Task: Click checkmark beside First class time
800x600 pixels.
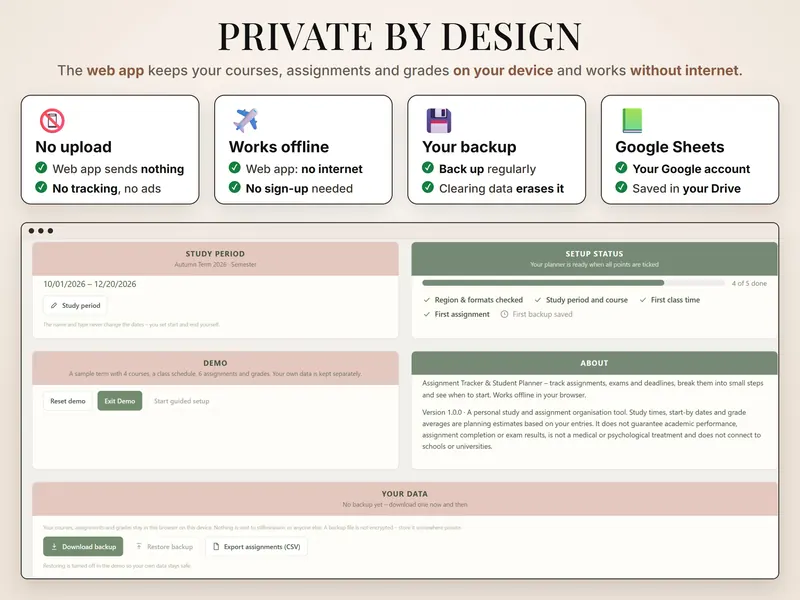Action: click(643, 300)
